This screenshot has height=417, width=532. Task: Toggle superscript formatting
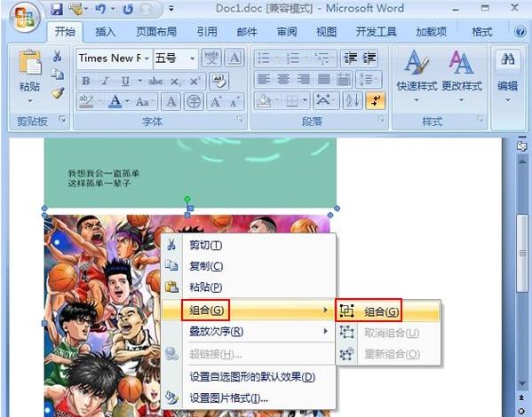pyautogui.click(x=195, y=81)
